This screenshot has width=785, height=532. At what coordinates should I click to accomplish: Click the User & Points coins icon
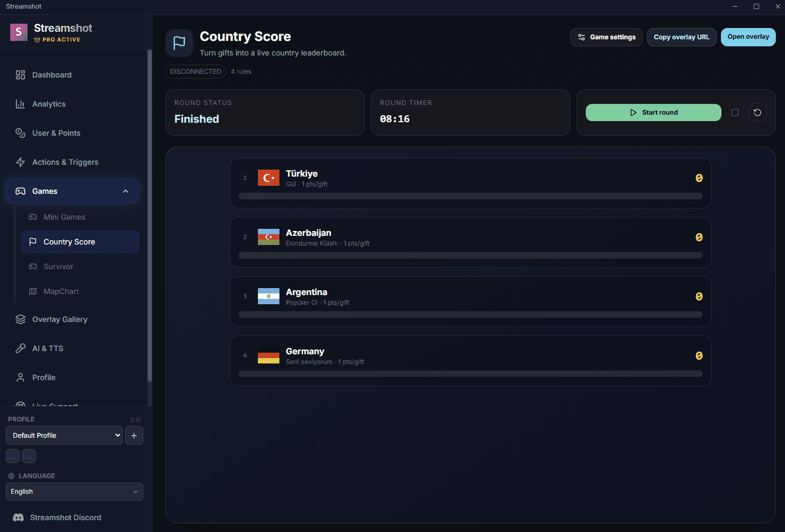(x=20, y=133)
